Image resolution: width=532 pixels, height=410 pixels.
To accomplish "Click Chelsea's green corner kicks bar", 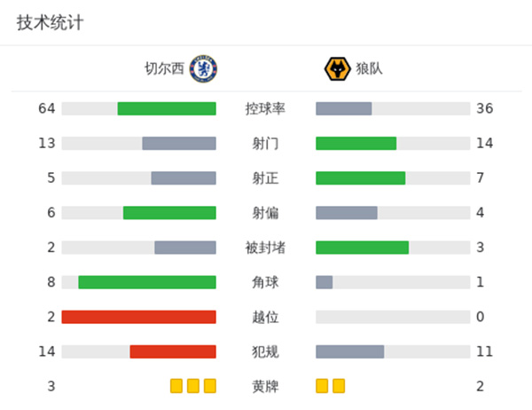I will (147, 282).
